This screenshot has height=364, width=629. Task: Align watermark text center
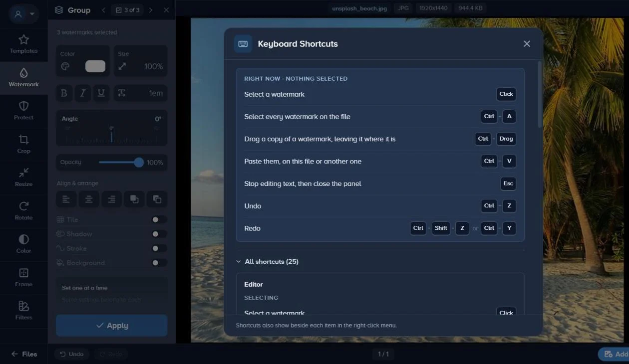point(89,199)
